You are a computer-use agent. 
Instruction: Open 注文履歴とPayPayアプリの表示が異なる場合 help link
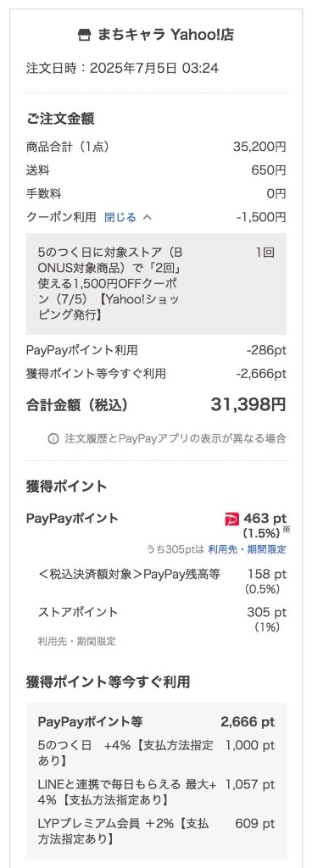(175, 439)
